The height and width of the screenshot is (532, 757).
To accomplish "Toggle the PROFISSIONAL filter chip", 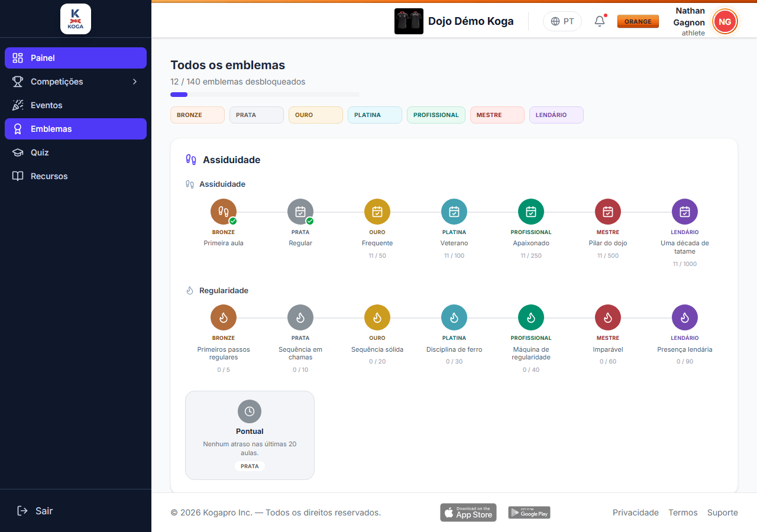I will click(436, 115).
